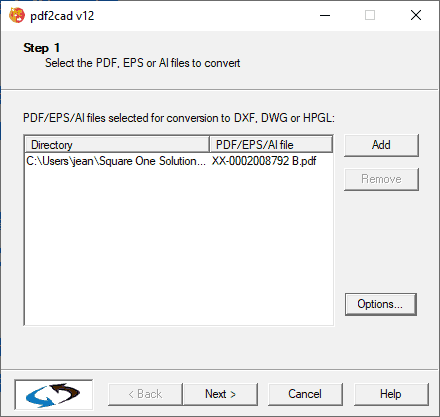This screenshot has width=440, height=417.
Task: Click the pdf2cad v12 title text
Action: pos(62,16)
